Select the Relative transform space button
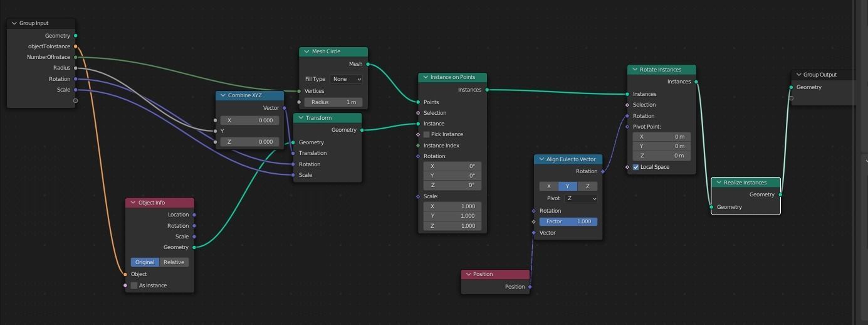 (x=174, y=262)
